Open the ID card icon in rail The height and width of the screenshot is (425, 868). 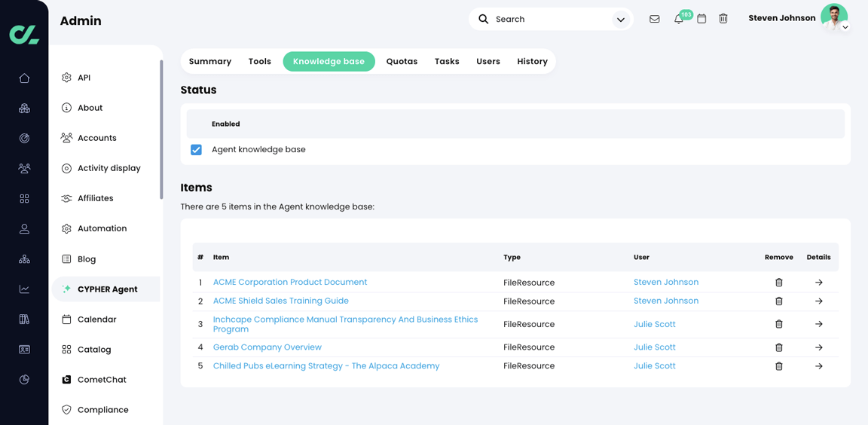tap(24, 349)
